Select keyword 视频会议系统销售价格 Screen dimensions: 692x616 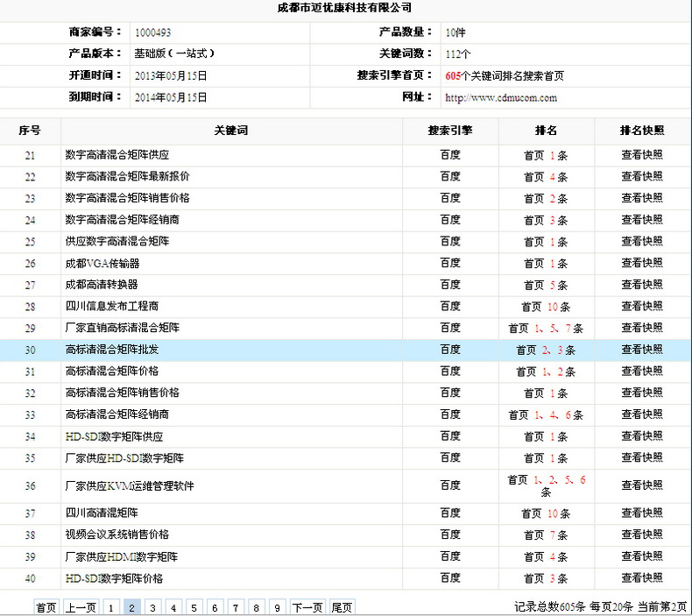117,535
